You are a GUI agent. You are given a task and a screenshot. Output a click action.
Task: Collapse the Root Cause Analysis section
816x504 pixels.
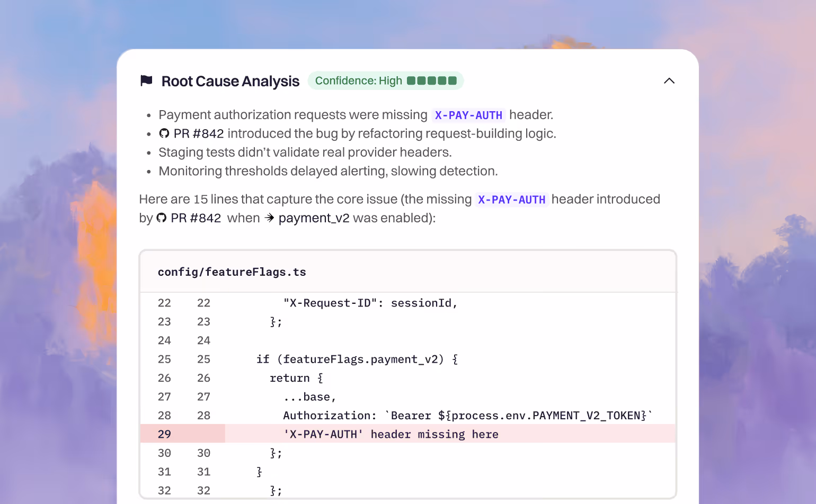point(669,81)
